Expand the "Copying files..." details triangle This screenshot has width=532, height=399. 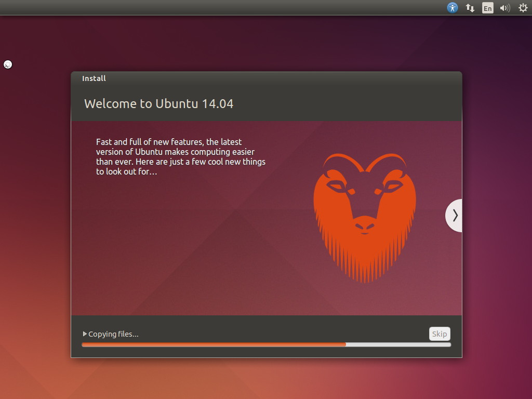pyautogui.click(x=84, y=334)
